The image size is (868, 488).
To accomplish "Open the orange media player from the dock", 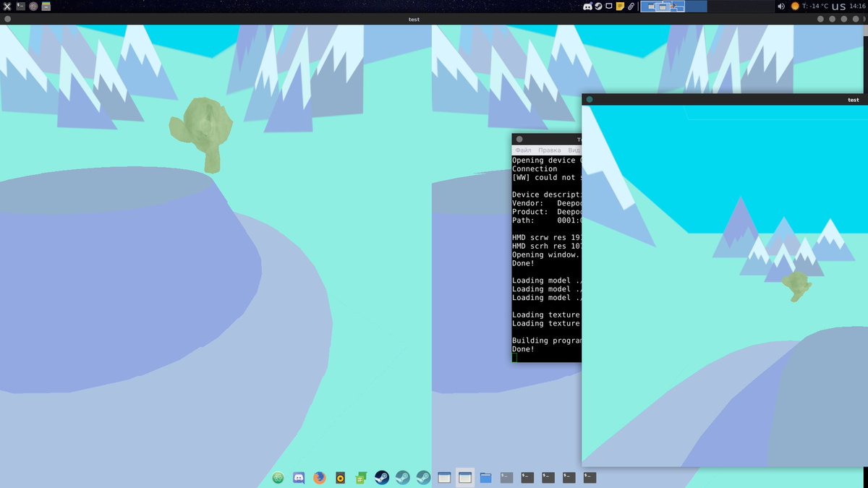I will click(x=339, y=477).
